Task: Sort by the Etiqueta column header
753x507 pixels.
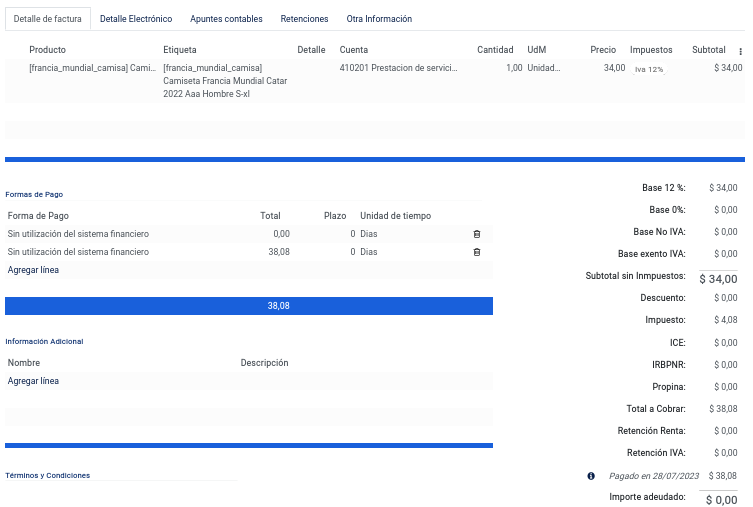Action: click(180, 49)
